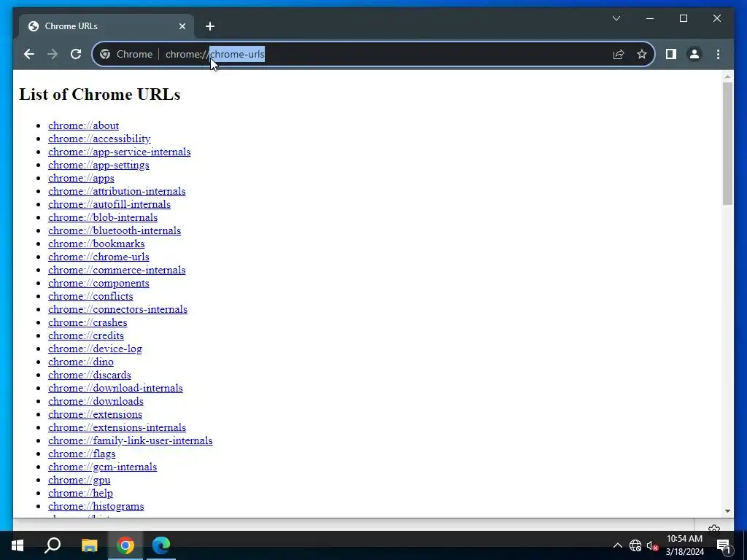Viewport: 747px width, 560px height.
Task: Select the Chrome URLs tab
Action: tap(107, 26)
